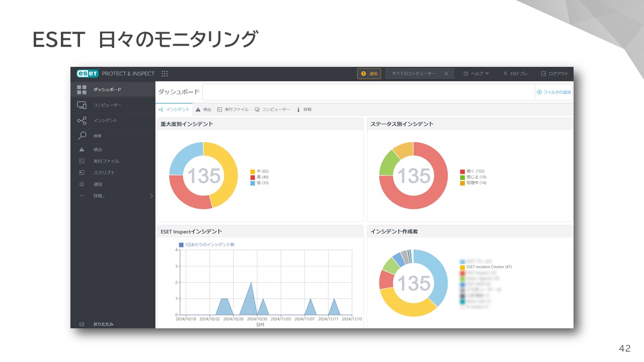644x362 pixels.
Task: Open スクリプト in the sidebar
Action: pyautogui.click(x=113, y=173)
